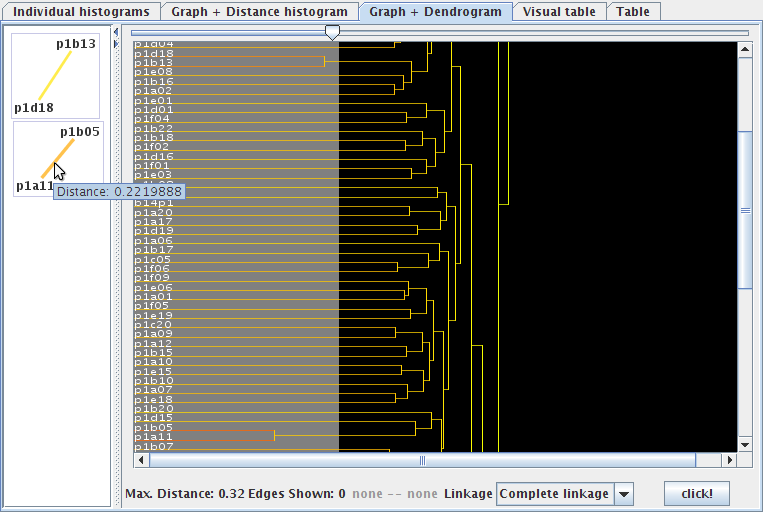This screenshot has height=512, width=763.
Task: Select the p1b13–p1d18 edge thumbnail
Action: click(56, 76)
